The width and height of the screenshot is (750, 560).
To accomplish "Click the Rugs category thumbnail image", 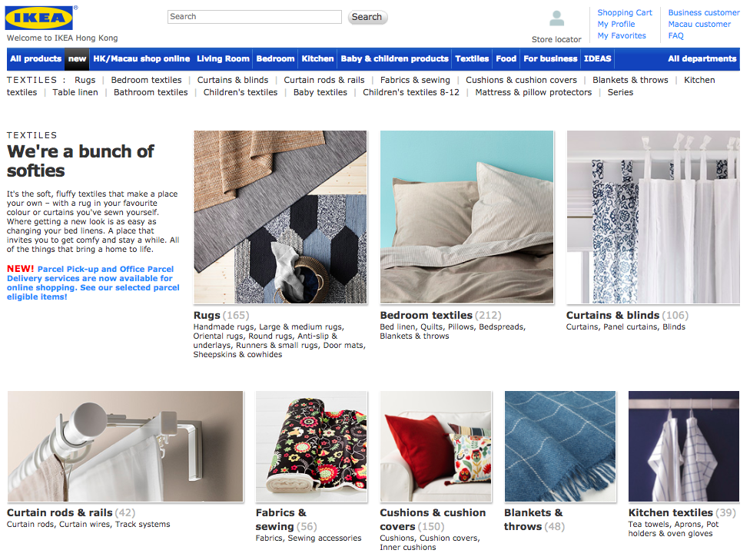I will pos(280,217).
